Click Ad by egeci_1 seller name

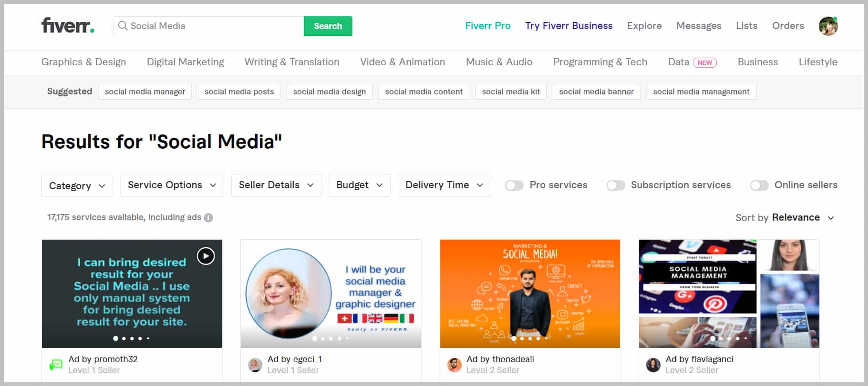click(295, 359)
